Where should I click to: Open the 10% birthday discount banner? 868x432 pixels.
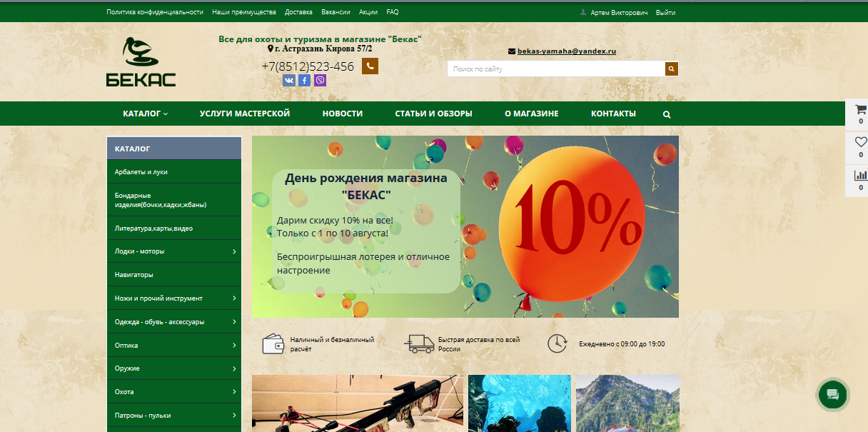(465, 226)
